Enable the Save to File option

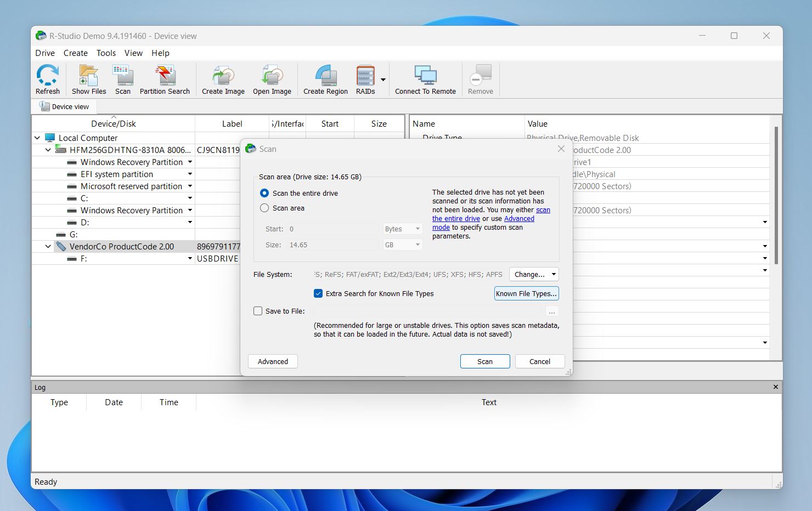(258, 311)
